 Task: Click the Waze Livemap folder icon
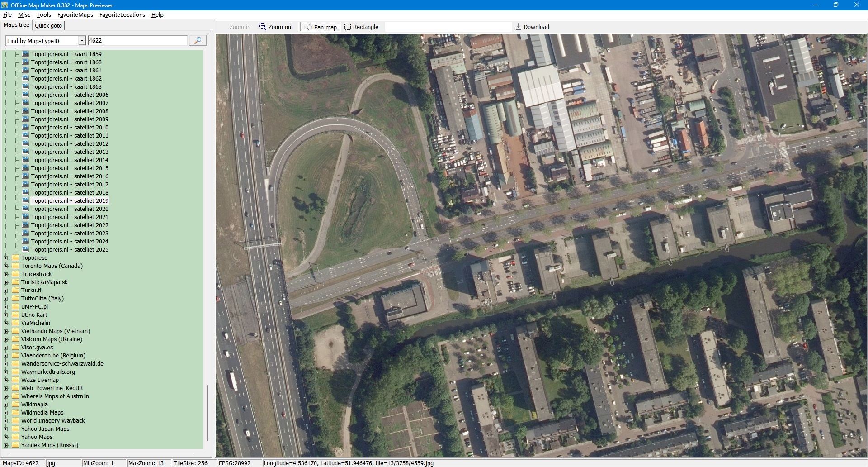(16, 380)
